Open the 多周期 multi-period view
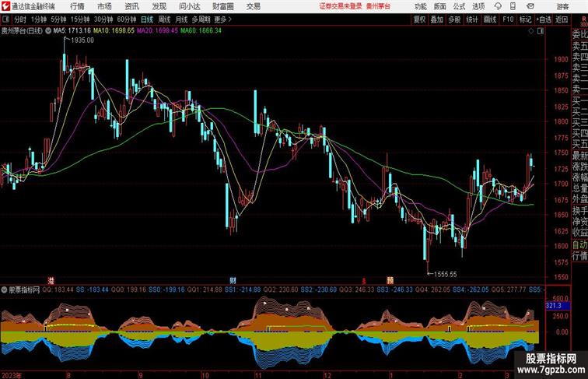588x379 pixels. click(201, 19)
